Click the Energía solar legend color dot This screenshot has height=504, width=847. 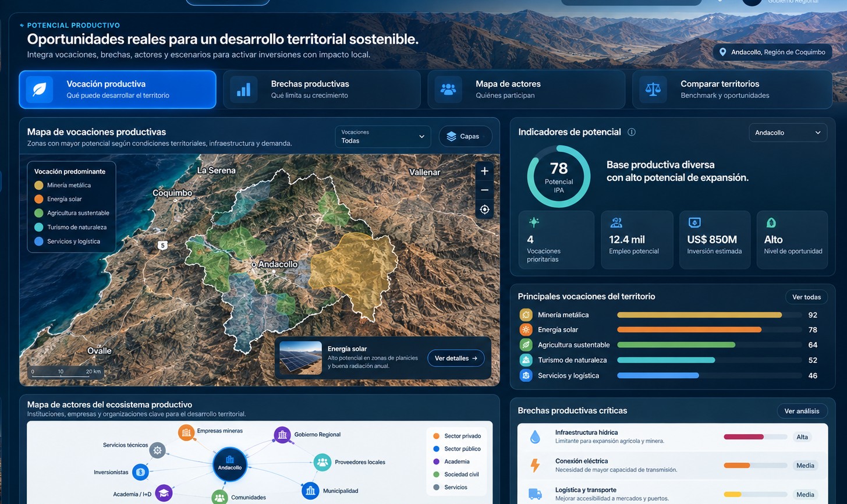(39, 199)
